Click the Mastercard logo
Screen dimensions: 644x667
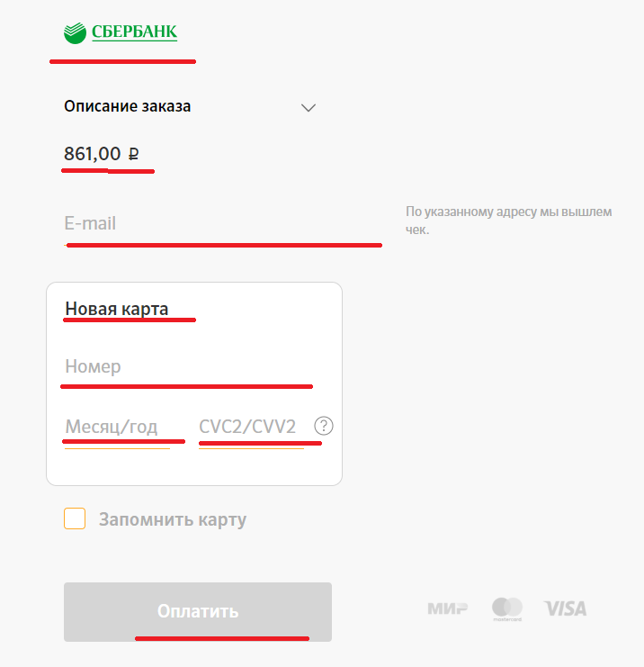[x=507, y=608]
